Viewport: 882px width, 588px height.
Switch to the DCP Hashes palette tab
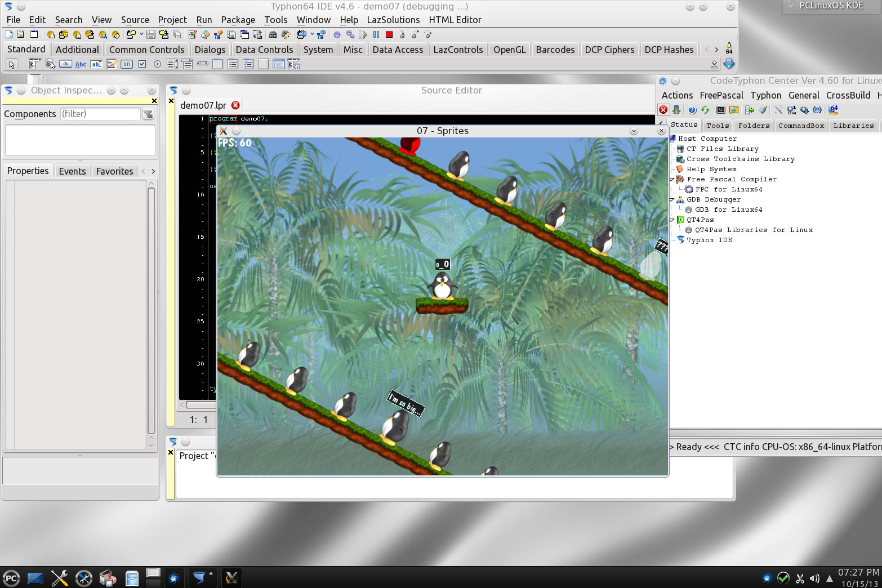[669, 50]
